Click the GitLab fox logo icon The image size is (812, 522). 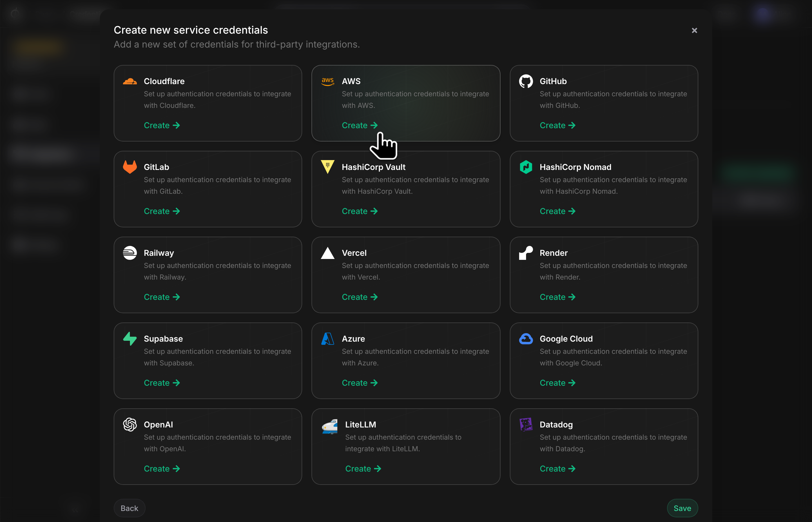coord(130,167)
